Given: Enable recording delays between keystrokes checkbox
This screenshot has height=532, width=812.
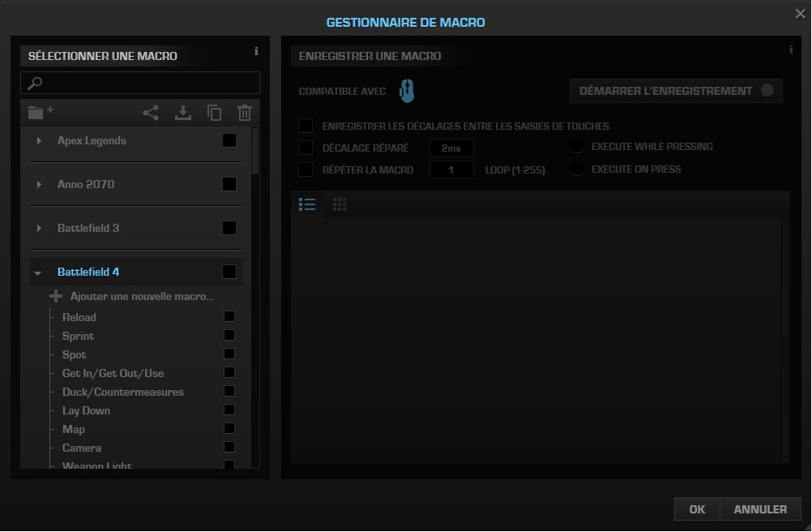Looking at the screenshot, I should click(306, 126).
